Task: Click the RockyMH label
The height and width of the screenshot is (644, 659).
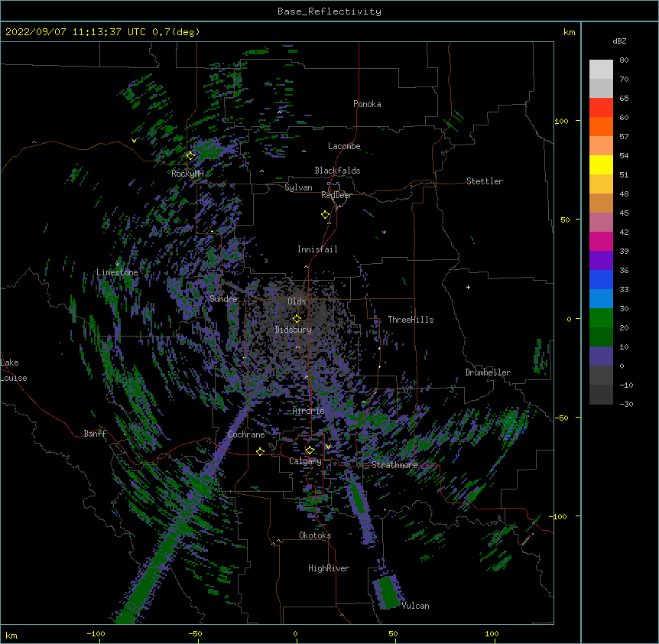Action: pos(187,173)
